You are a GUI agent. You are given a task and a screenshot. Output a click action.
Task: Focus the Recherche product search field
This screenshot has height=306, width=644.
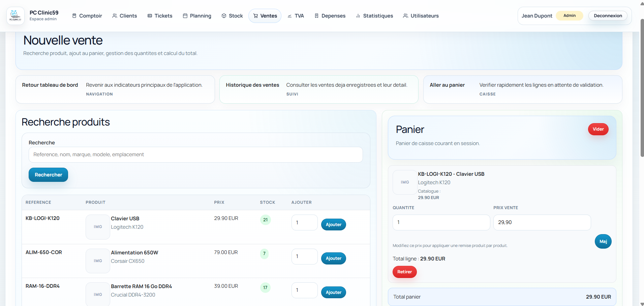(196, 155)
